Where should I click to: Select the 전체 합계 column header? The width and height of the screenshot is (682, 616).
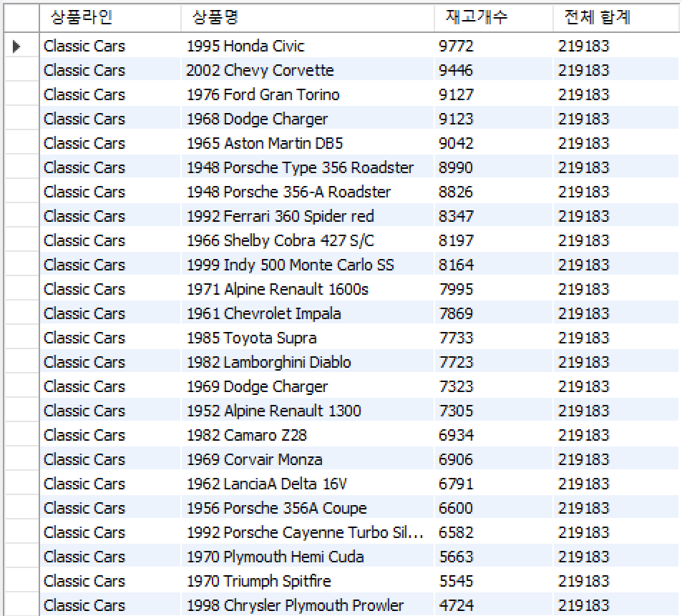tap(616, 17)
